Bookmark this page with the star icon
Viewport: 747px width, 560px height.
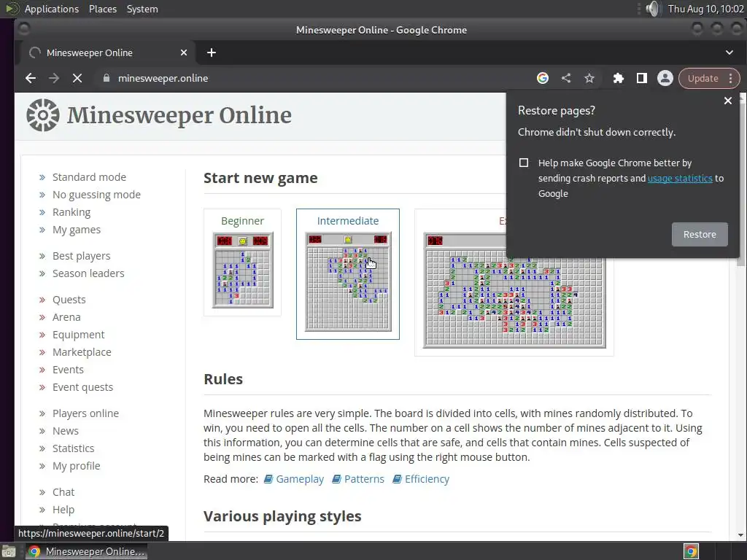point(589,78)
